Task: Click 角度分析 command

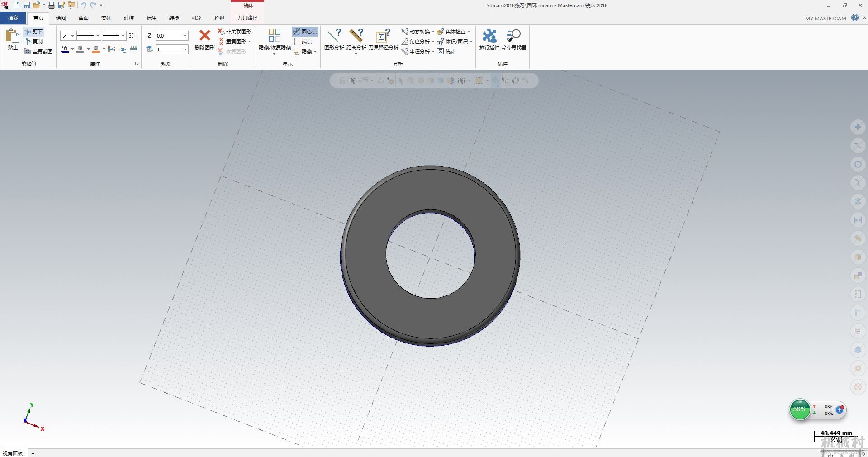Action: (x=416, y=42)
